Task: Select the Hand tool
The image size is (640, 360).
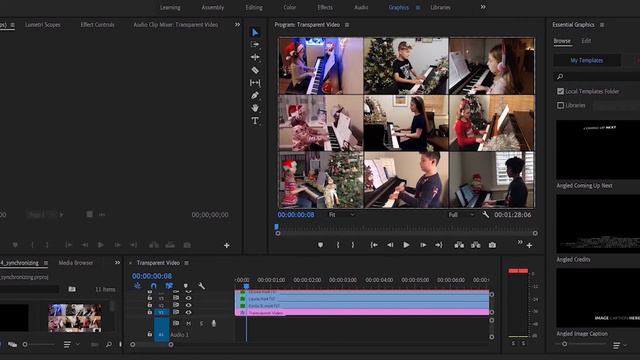Action: point(255,108)
